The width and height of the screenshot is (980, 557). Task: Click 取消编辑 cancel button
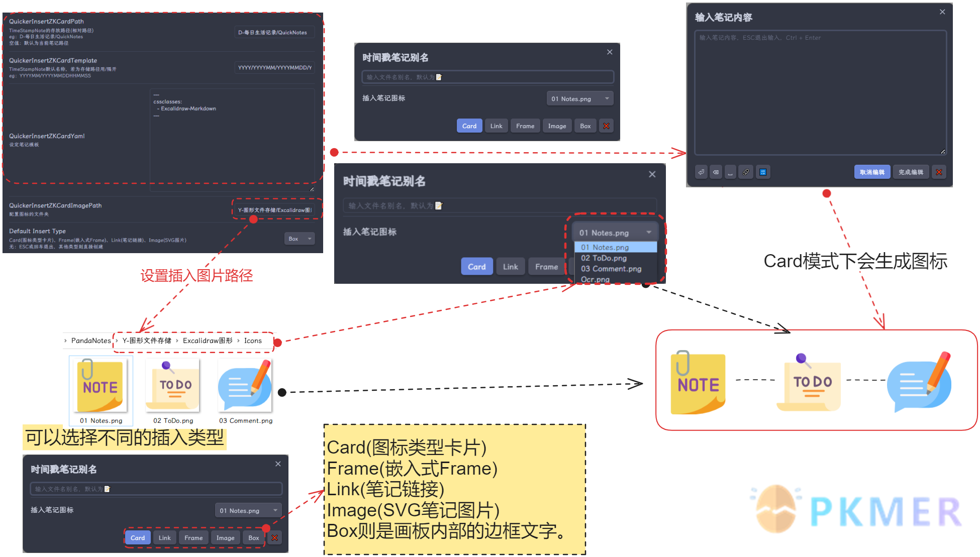pyautogui.click(x=871, y=172)
